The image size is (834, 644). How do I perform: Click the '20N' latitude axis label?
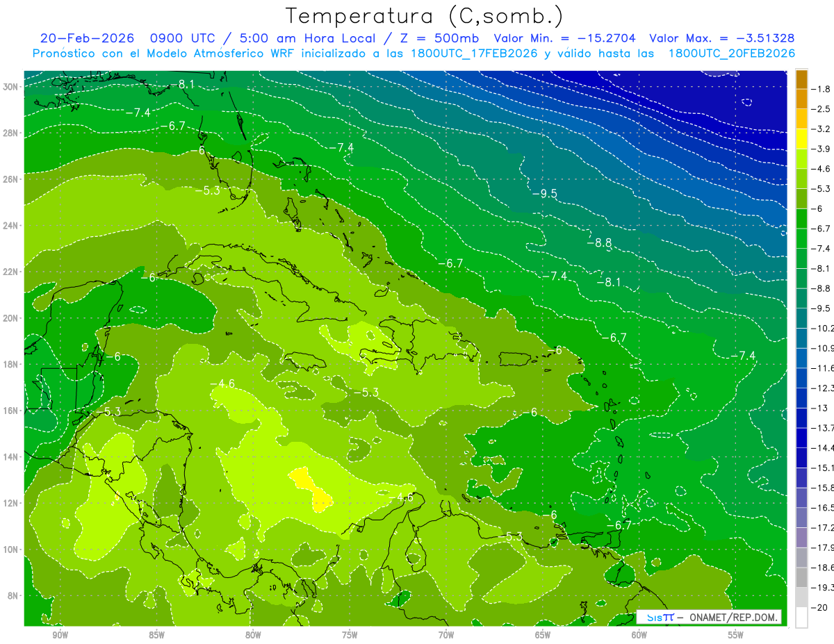[11, 318]
